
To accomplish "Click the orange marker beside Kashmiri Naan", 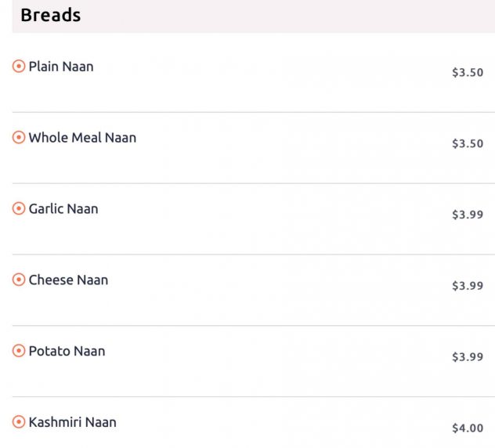I will (19, 422).
